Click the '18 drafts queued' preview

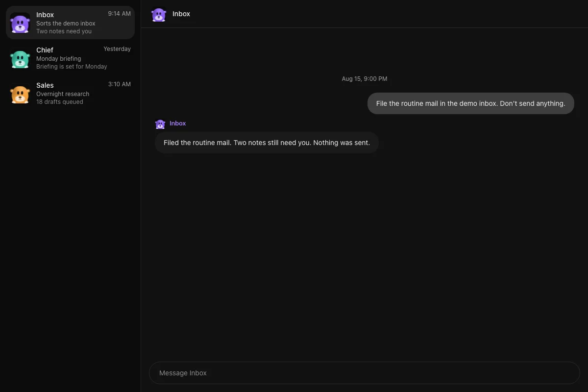pos(60,102)
